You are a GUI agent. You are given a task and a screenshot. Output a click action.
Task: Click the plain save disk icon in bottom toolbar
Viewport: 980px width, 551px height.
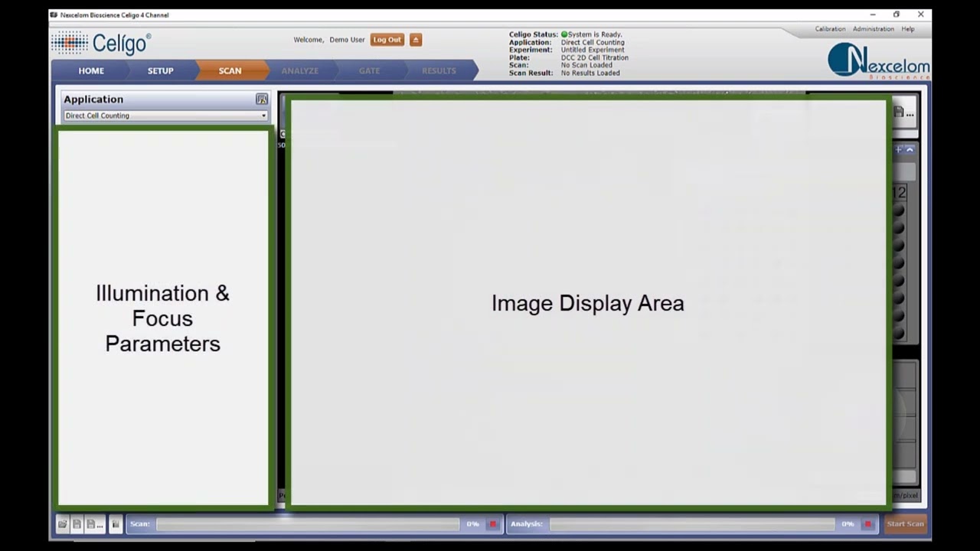click(77, 524)
